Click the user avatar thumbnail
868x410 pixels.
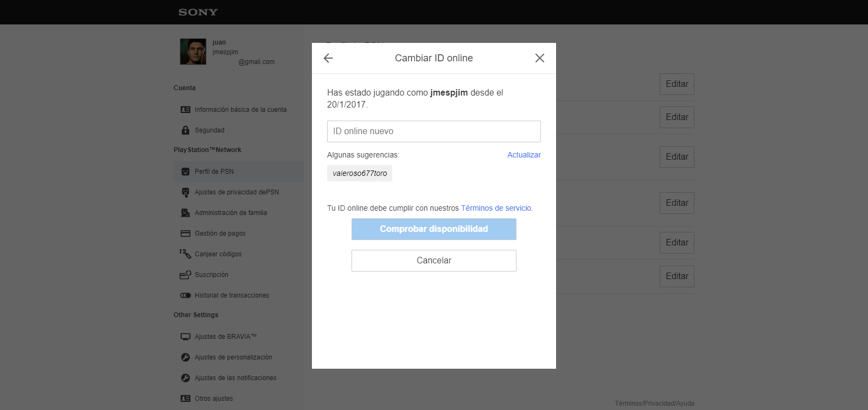click(193, 52)
